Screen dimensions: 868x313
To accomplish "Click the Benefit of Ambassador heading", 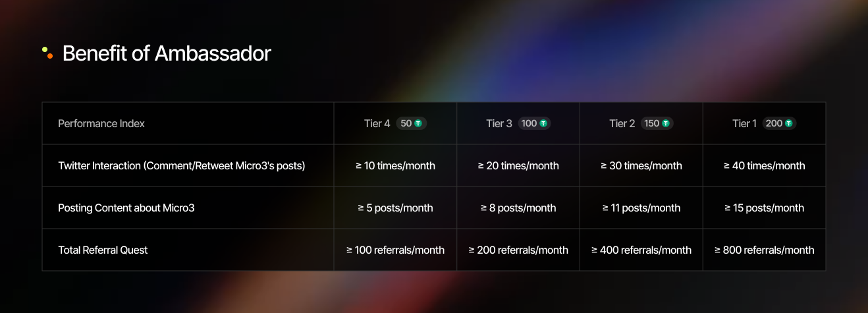I will point(167,53).
